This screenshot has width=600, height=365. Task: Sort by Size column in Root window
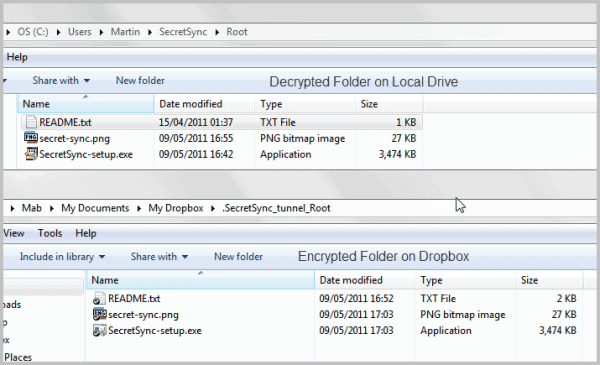(x=389, y=104)
